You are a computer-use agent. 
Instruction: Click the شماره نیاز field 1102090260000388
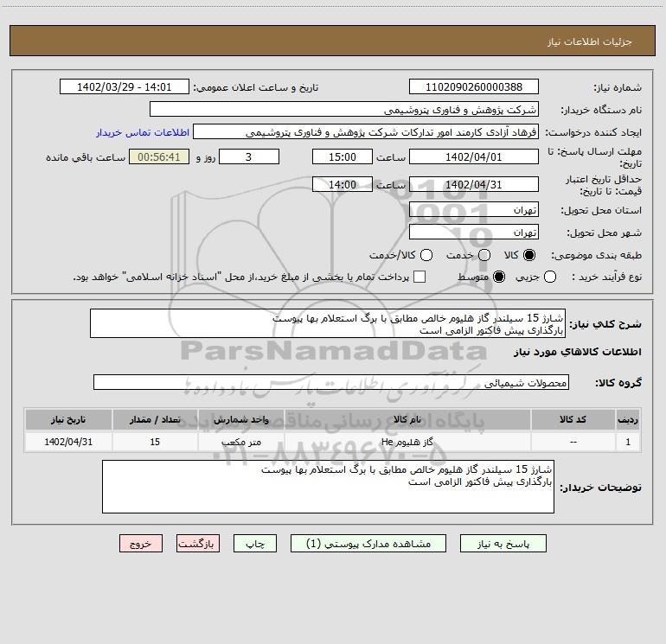(x=474, y=86)
